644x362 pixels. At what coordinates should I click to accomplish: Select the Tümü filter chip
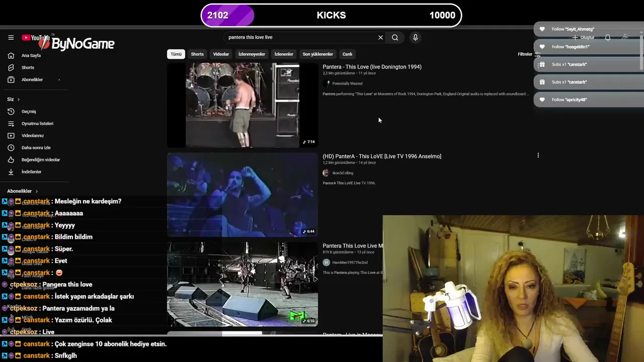click(176, 54)
